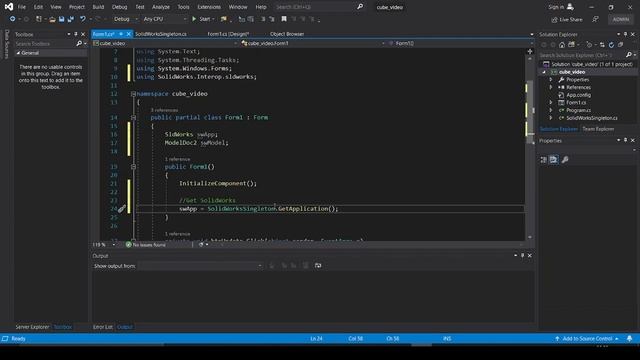Screen dimensions: 640x360
Task: Switch to the Team Explorer tab
Action: [x=598, y=129]
